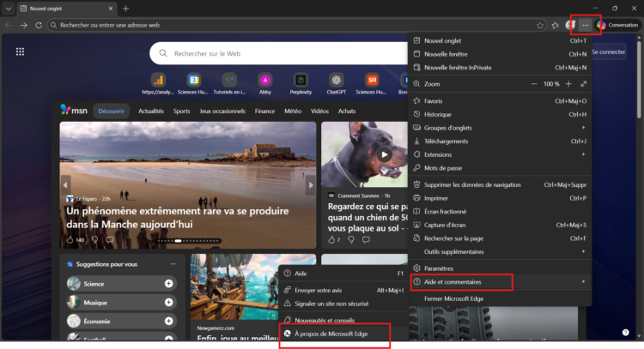Viewport: 644px width, 349px height.
Task: Expand Outils supplémentaires submenu
Action: coord(501,252)
